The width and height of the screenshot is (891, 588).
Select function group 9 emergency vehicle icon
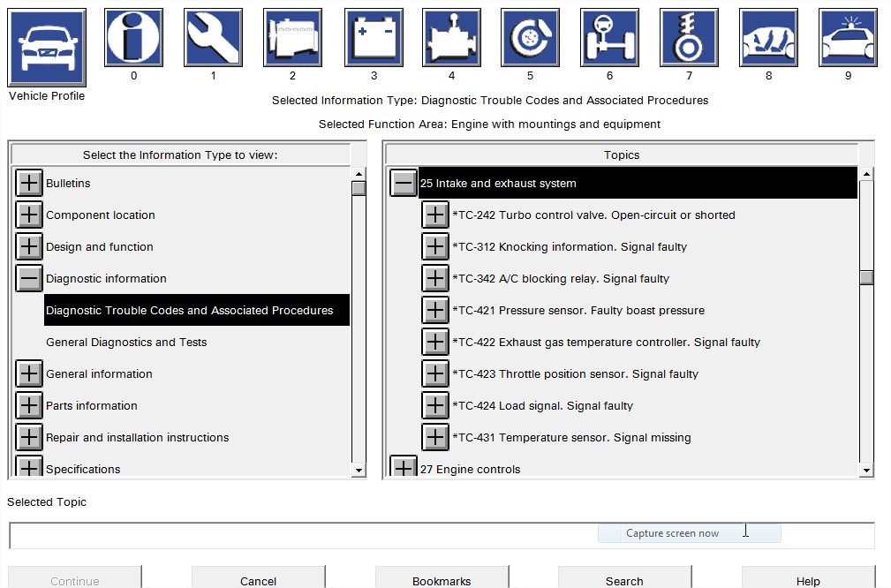(x=849, y=37)
